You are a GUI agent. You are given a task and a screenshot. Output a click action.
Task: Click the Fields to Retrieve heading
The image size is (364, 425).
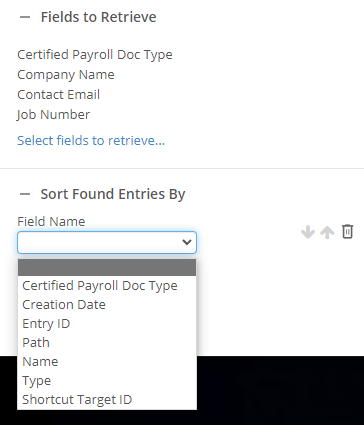tap(98, 17)
